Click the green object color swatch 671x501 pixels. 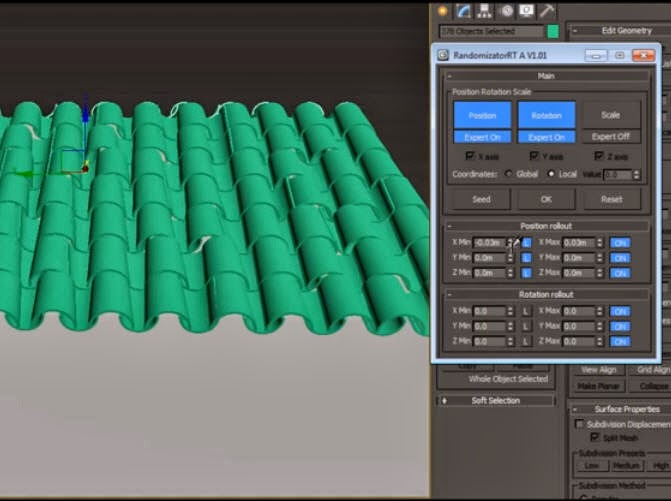click(553, 31)
